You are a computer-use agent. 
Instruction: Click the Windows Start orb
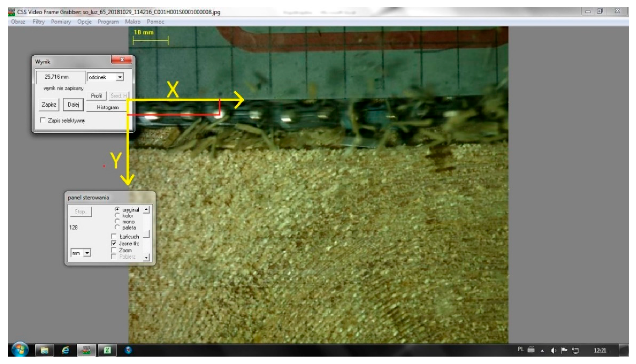click(x=20, y=349)
